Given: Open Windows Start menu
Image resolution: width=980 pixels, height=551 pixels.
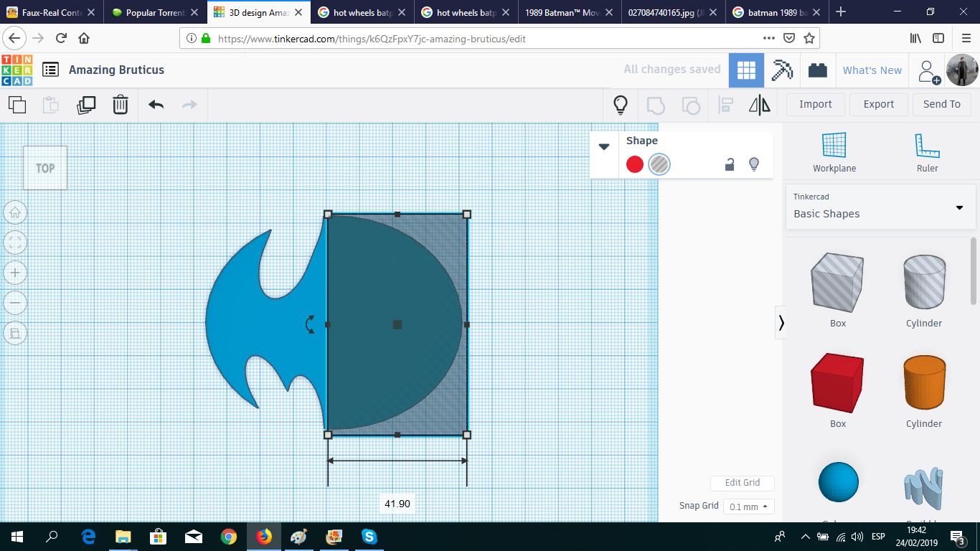Looking at the screenshot, I should (x=17, y=536).
